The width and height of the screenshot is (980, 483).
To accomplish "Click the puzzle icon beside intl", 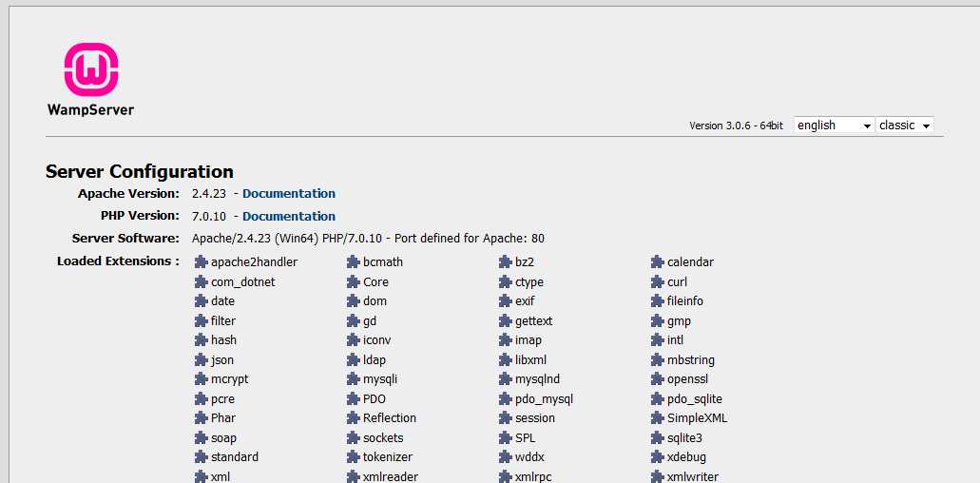I will [x=657, y=340].
